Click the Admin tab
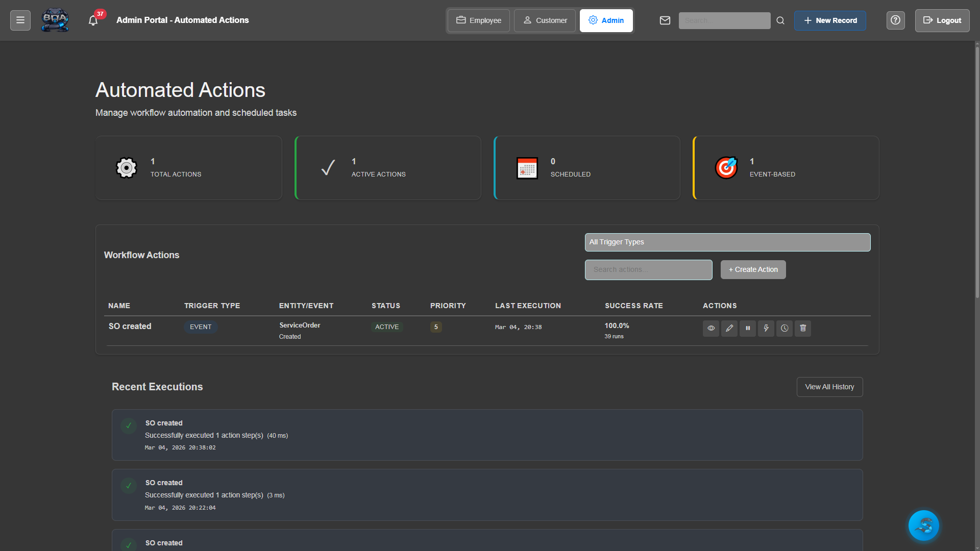This screenshot has width=980, height=551. tap(606, 20)
